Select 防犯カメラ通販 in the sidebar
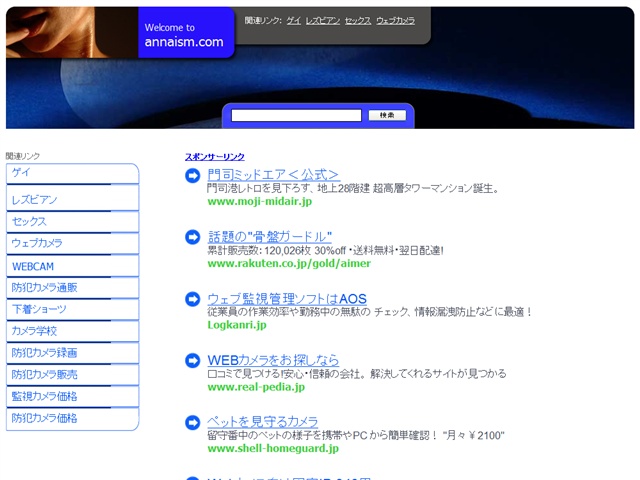Screen dimensions: 640x480 73,288
